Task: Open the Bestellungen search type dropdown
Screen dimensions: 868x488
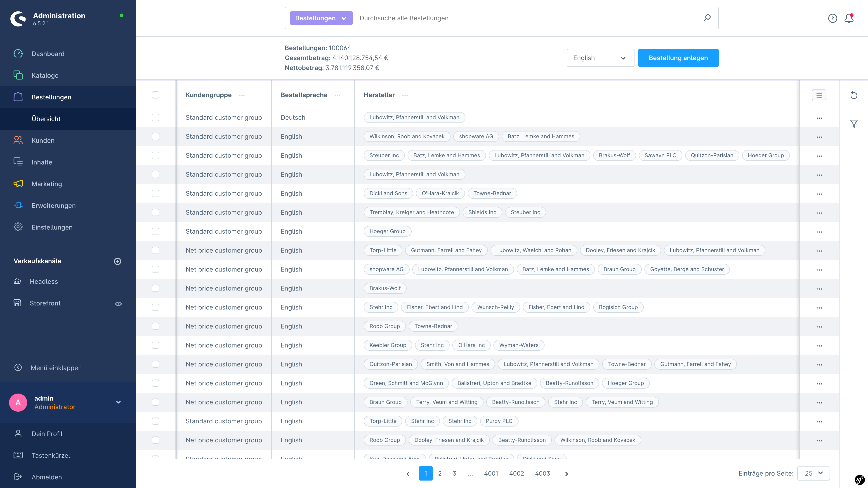Action: 321,18
